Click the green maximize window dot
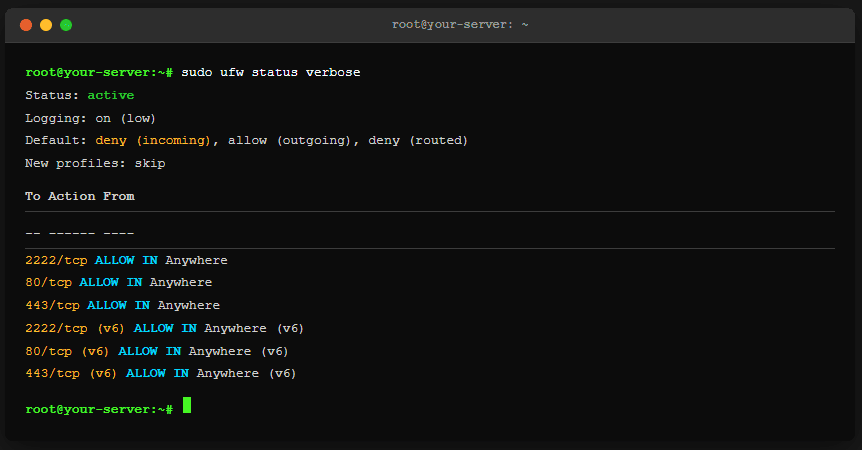This screenshot has width=862, height=450. pyautogui.click(x=66, y=24)
